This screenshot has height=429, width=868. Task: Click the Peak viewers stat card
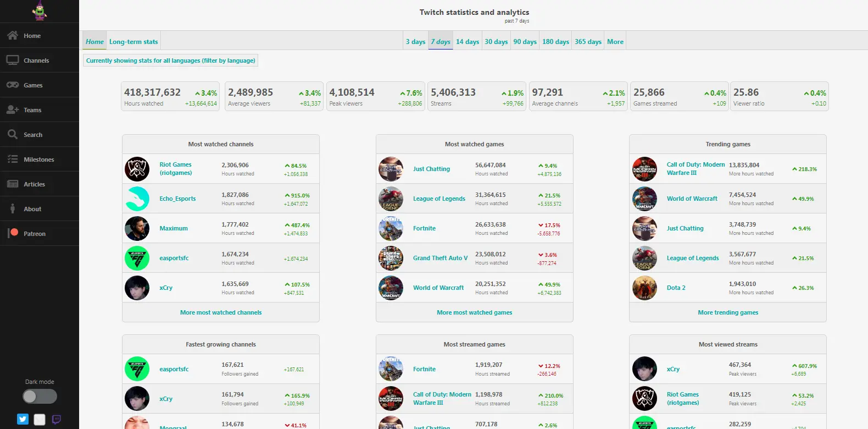pyautogui.click(x=376, y=96)
